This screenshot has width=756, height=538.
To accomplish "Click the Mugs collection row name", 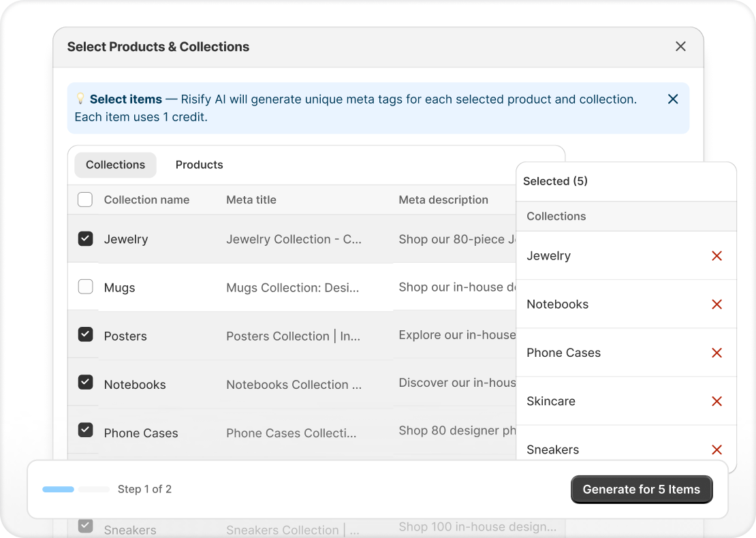I will pos(119,288).
